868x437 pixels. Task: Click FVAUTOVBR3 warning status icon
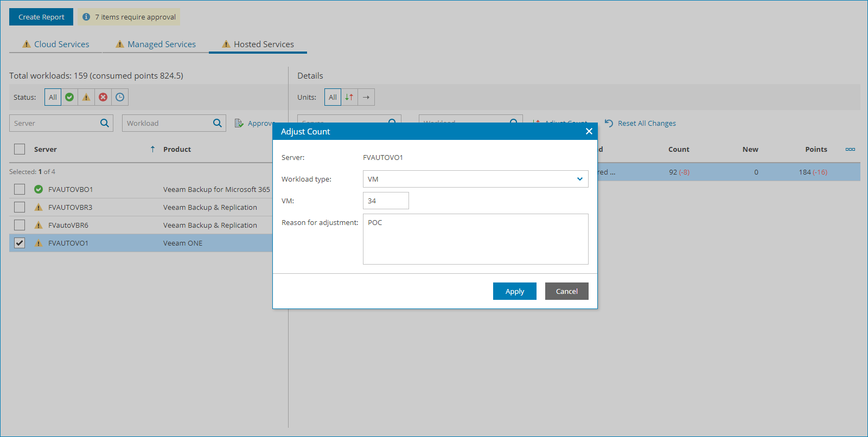39,207
